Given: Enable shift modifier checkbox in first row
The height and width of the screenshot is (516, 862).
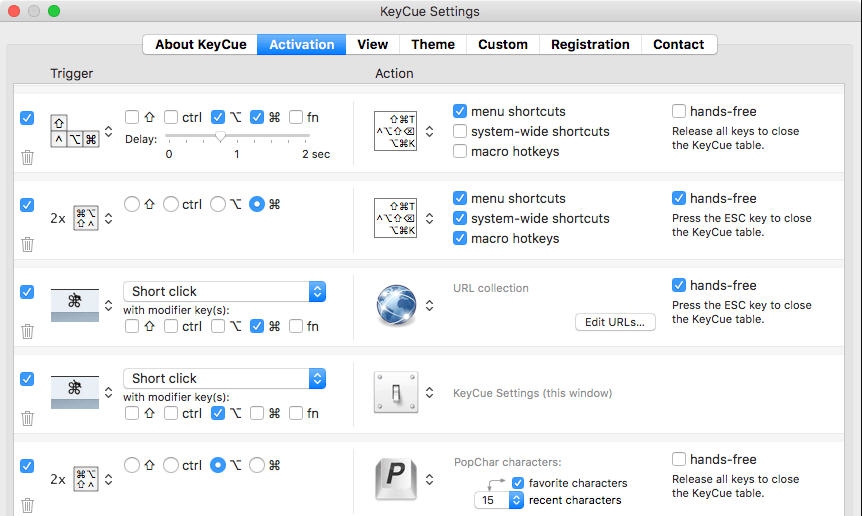Looking at the screenshot, I should point(132,117).
